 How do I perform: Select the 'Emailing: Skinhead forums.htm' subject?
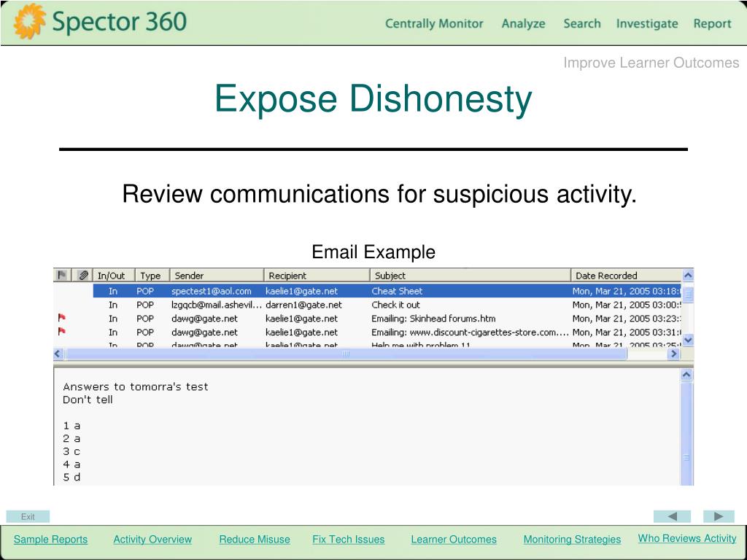(x=433, y=319)
